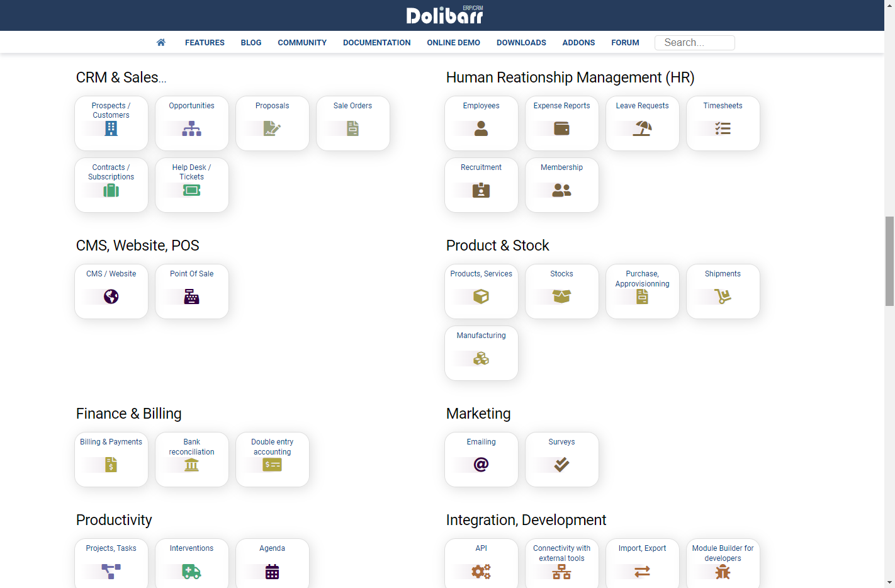This screenshot has width=895, height=588.
Task: Click the Purchase, Approvisionning document icon
Action: [643, 297]
